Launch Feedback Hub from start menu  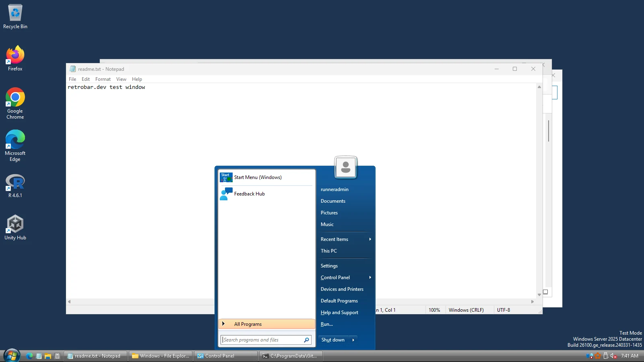tap(266, 194)
